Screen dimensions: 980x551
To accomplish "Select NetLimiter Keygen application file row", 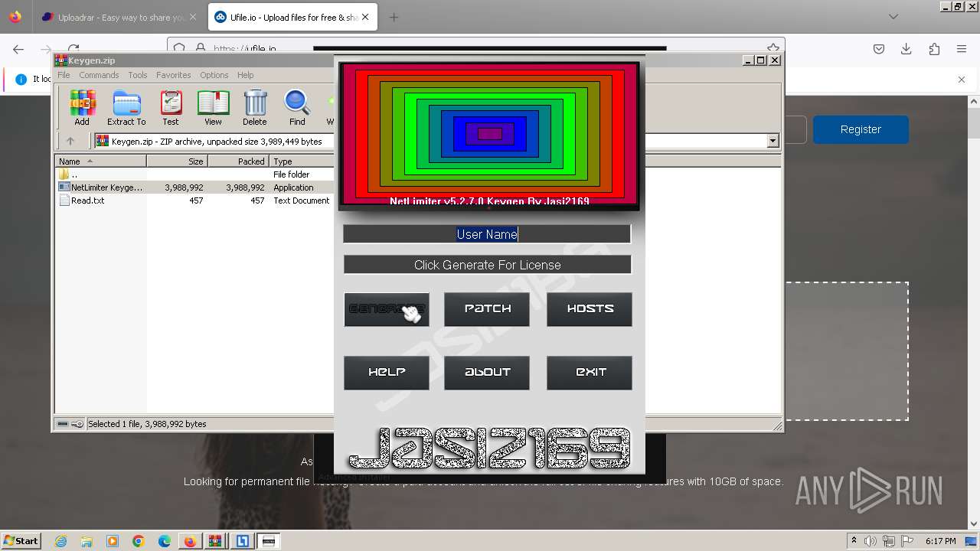I will point(194,187).
